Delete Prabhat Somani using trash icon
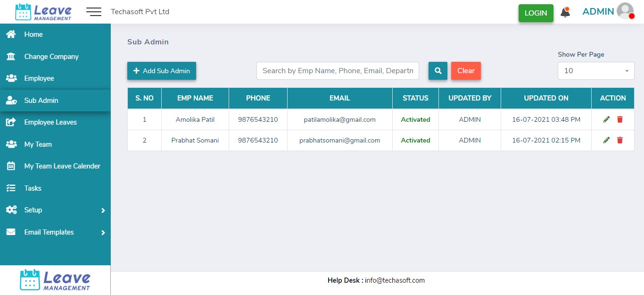 [x=620, y=140]
